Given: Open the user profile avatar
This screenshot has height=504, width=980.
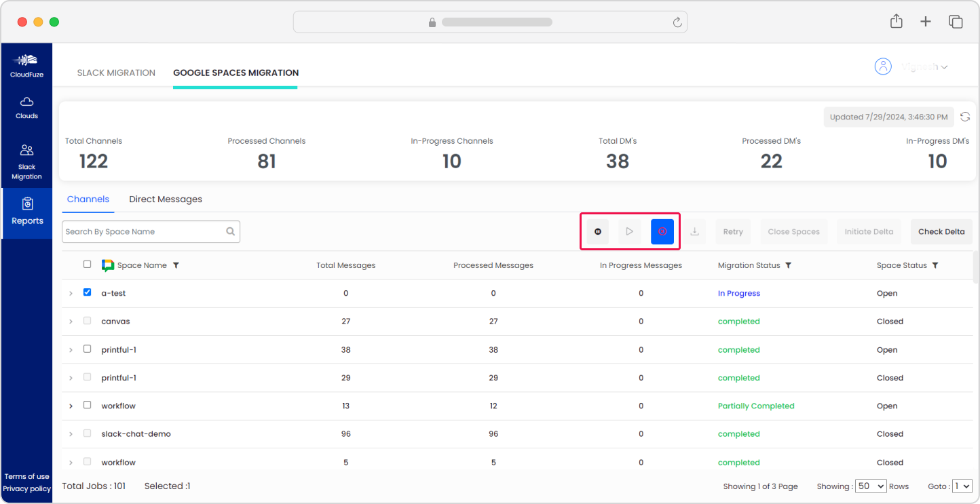Looking at the screenshot, I should click(x=883, y=66).
